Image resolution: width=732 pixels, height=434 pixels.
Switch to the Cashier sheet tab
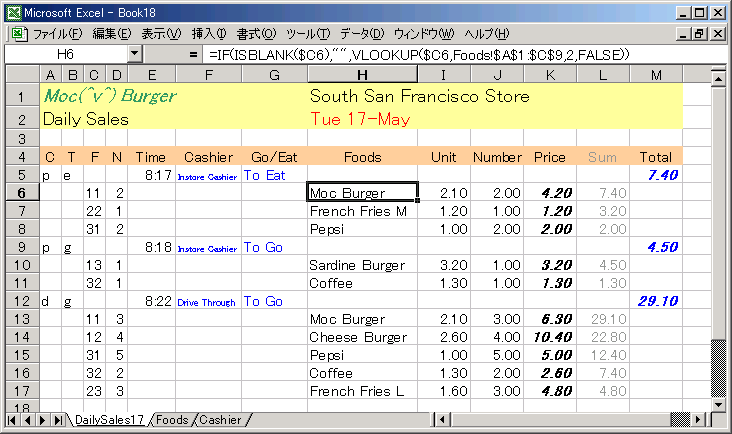point(220,420)
